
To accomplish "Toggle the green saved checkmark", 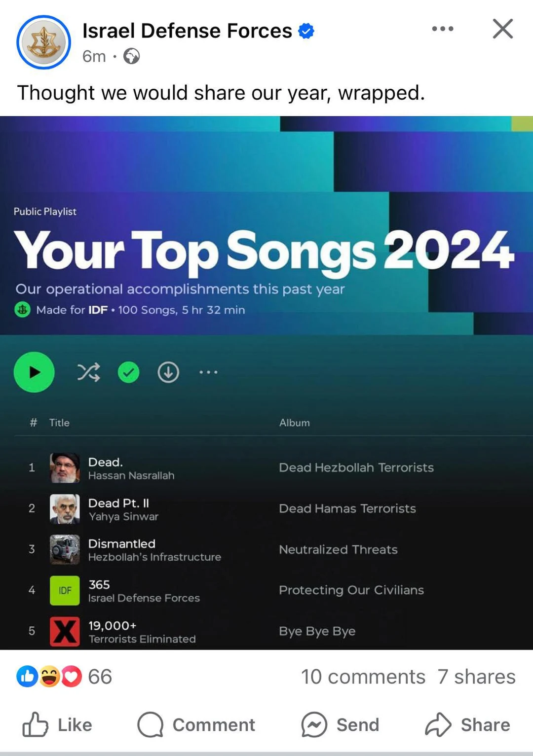I will coord(128,372).
